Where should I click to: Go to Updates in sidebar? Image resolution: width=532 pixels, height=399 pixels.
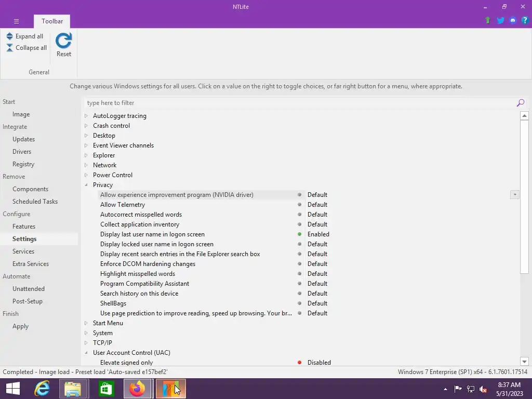[x=23, y=139]
